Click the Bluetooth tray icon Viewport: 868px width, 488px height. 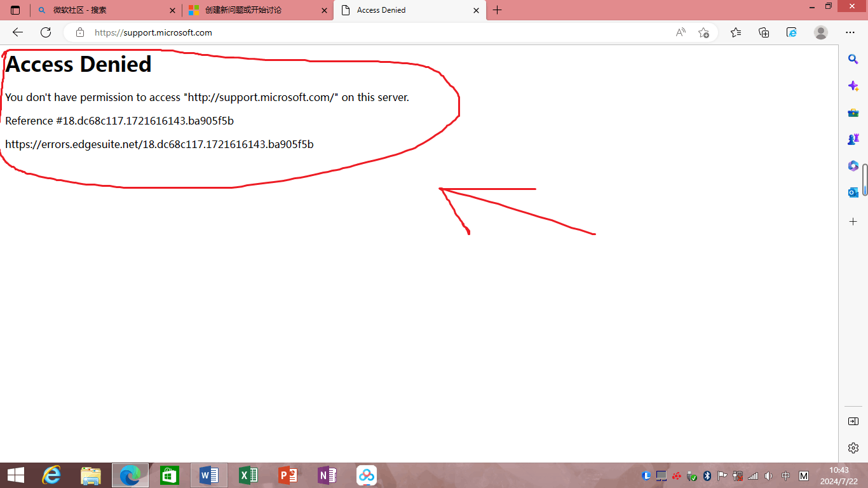707,475
